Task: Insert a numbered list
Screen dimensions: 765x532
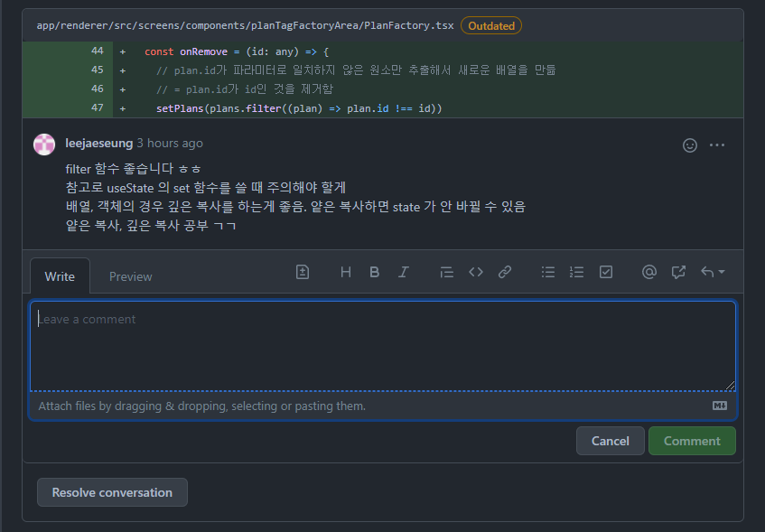Action: tap(576, 272)
